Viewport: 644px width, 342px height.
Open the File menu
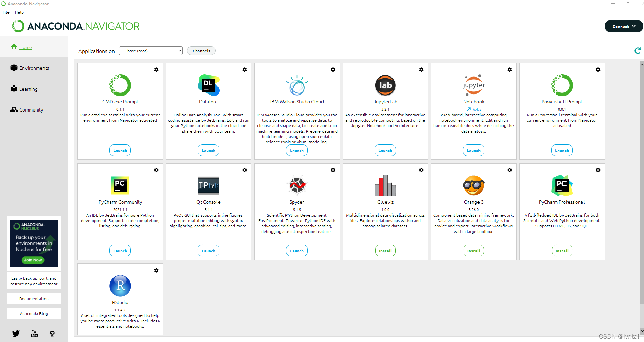point(6,12)
